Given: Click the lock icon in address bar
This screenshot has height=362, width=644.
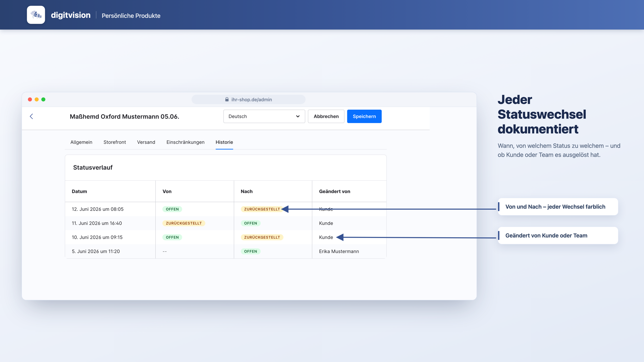Looking at the screenshot, I should (227, 100).
